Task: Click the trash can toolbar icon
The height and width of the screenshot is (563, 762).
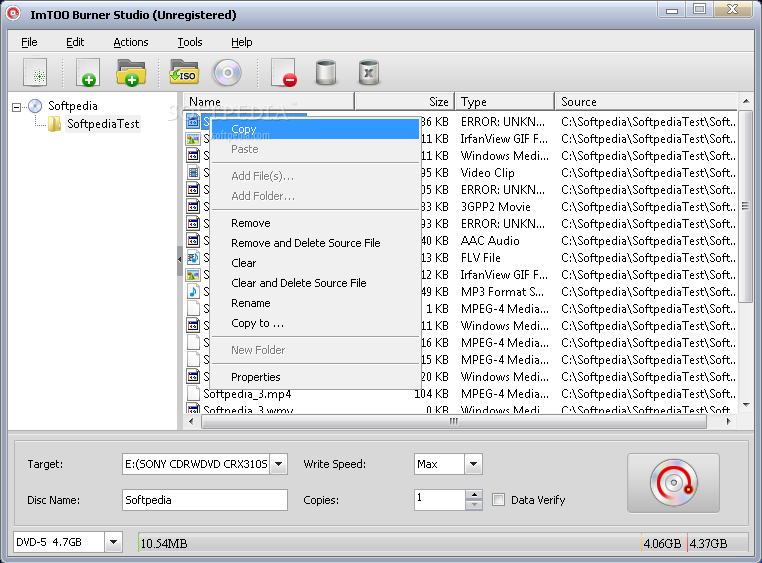Action: coord(369,73)
